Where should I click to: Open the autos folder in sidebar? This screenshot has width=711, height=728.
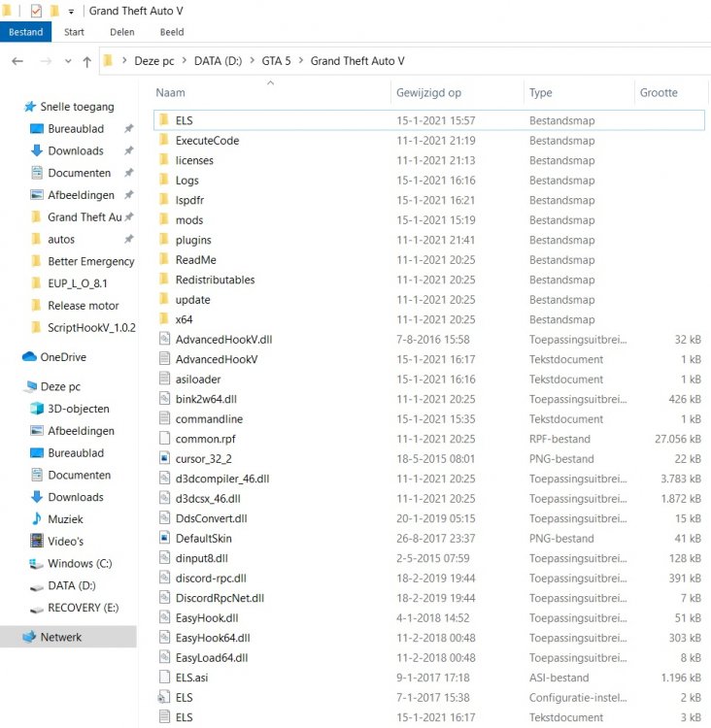61,239
